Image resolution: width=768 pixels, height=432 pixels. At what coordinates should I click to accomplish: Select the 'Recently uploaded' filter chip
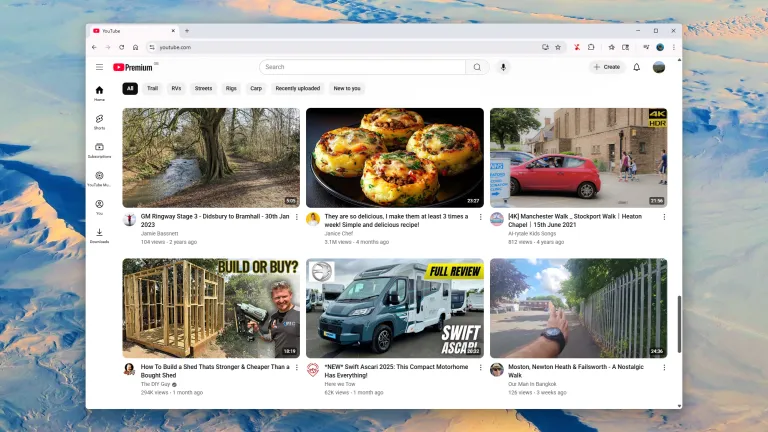click(298, 88)
